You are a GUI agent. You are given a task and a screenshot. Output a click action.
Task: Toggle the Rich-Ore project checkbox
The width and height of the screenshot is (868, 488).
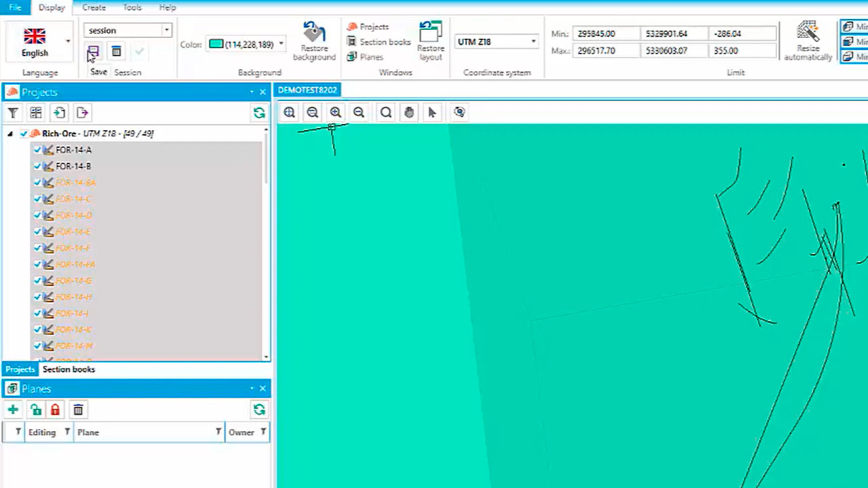click(24, 134)
